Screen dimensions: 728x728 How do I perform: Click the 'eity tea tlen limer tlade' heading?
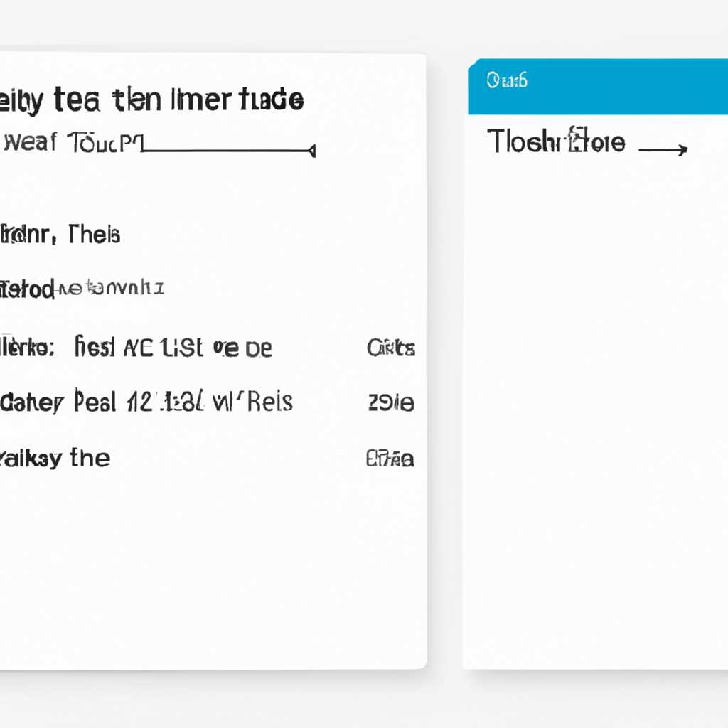point(152,100)
